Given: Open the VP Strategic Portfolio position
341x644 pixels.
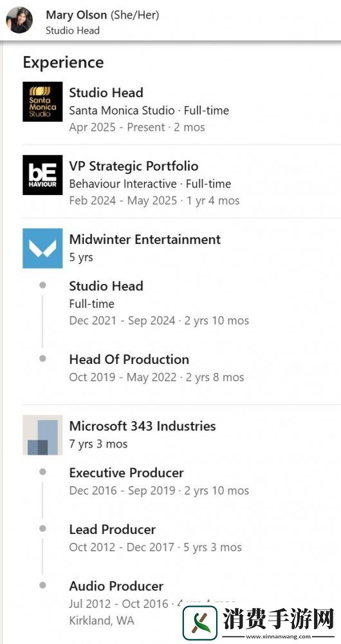Looking at the screenshot, I should (x=134, y=166).
